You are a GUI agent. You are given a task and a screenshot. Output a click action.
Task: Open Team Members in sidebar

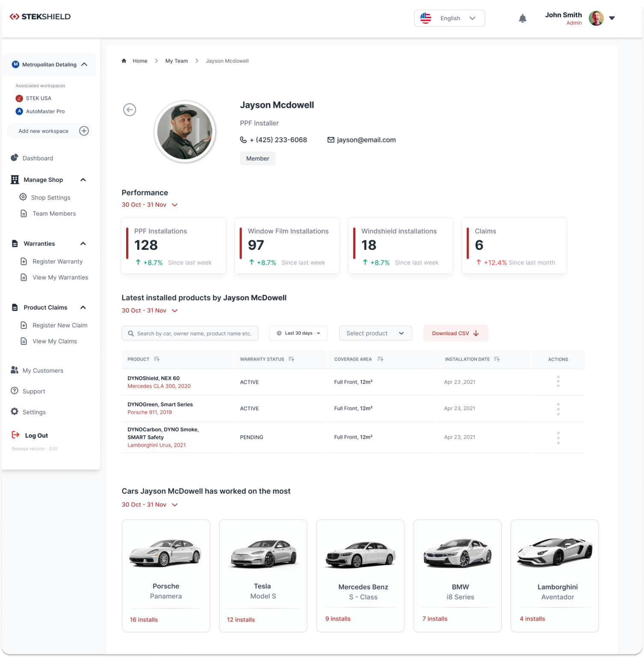54,213
